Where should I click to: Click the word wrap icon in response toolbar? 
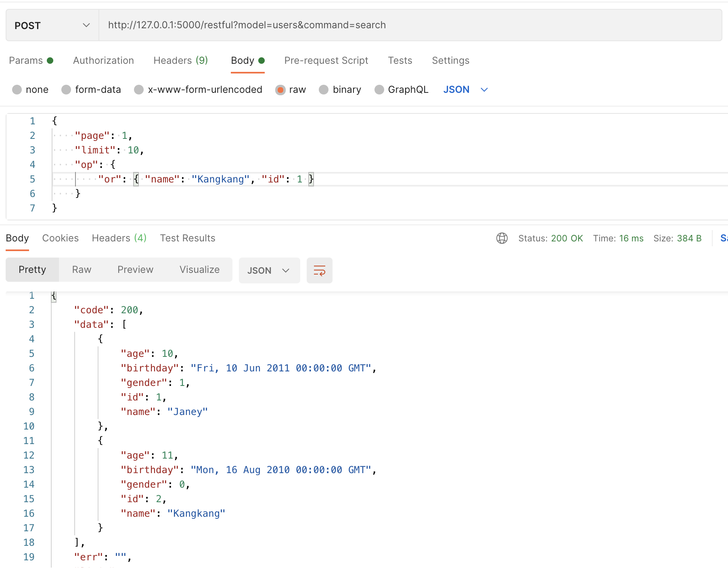click(x=319, y=270)
